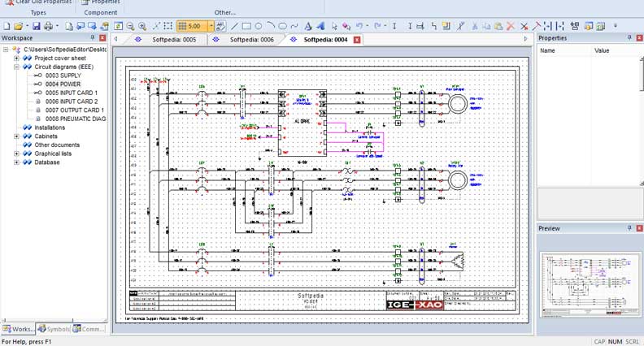Click the toolbar overflow options arrow

pos(616,26)
